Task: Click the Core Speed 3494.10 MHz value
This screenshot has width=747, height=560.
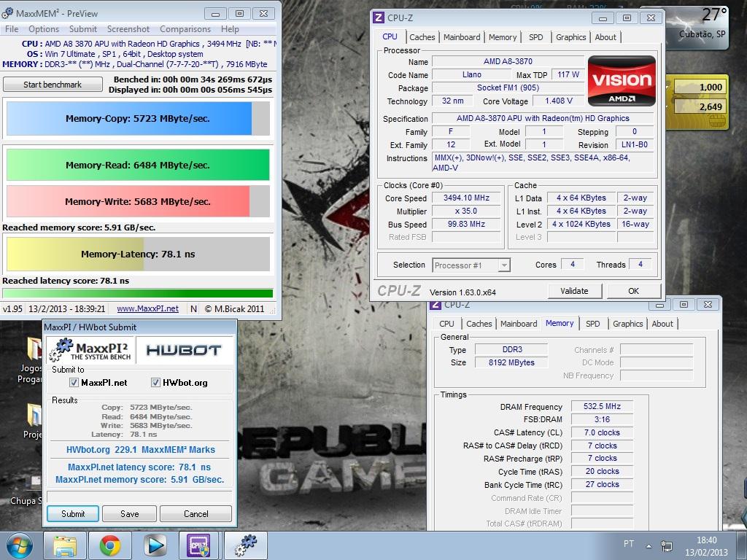Action: pyautogui.click(x=466, y=198)
